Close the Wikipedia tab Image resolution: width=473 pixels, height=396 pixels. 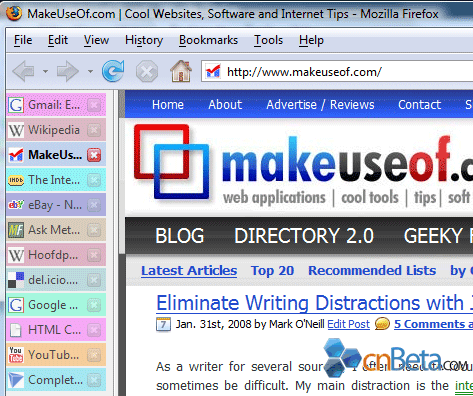pos(94,130)
